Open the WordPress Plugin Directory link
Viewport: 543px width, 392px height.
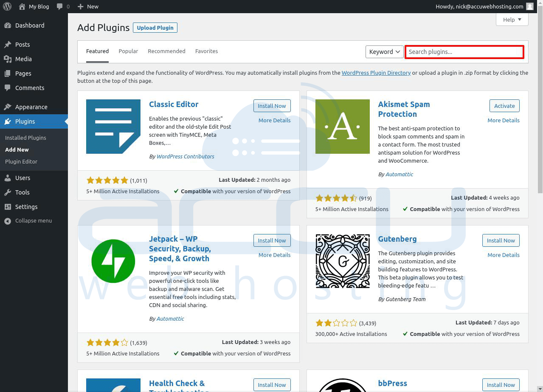(376, 73)
